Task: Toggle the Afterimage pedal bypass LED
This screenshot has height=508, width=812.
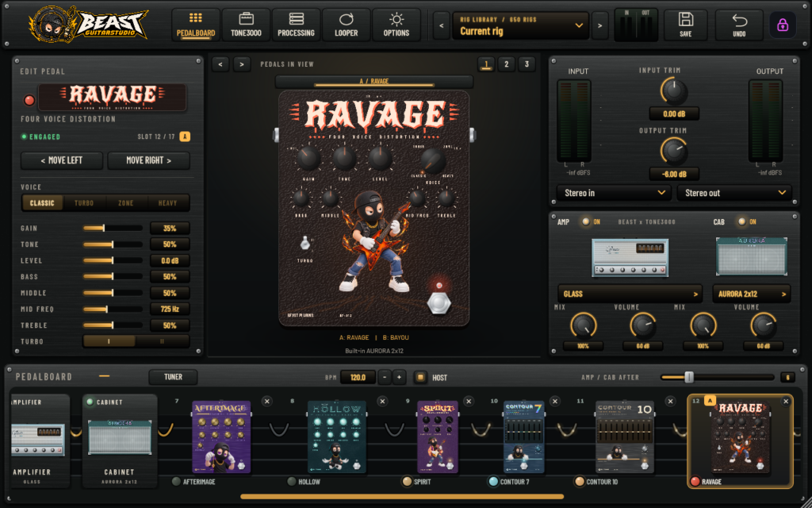Action: (177, 482)
